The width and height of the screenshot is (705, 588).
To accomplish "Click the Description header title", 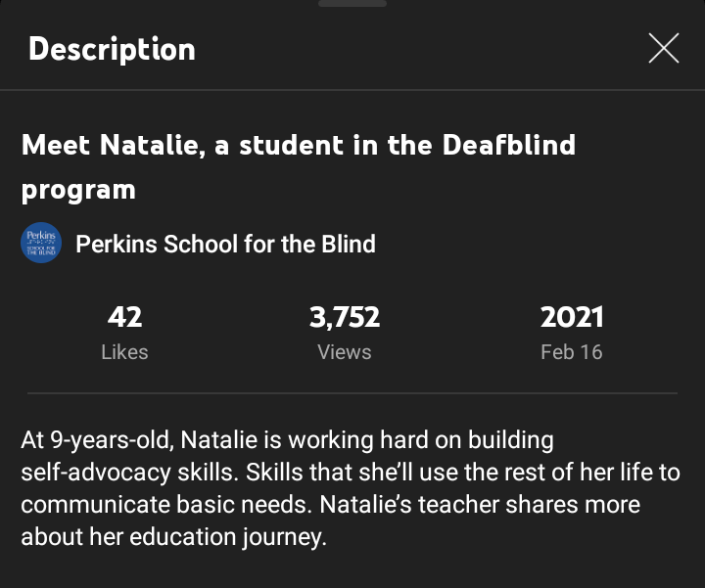I will pyautogui.click(x=112, y=49).
